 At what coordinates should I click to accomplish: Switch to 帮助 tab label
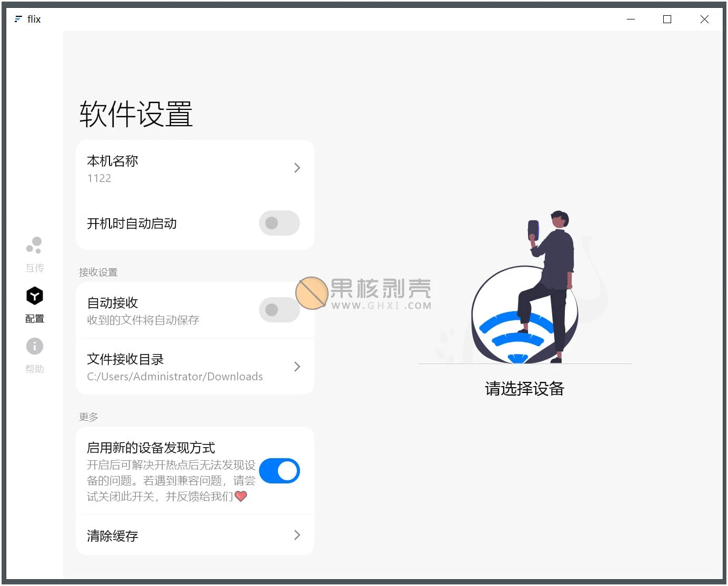[x=35, y=369]
